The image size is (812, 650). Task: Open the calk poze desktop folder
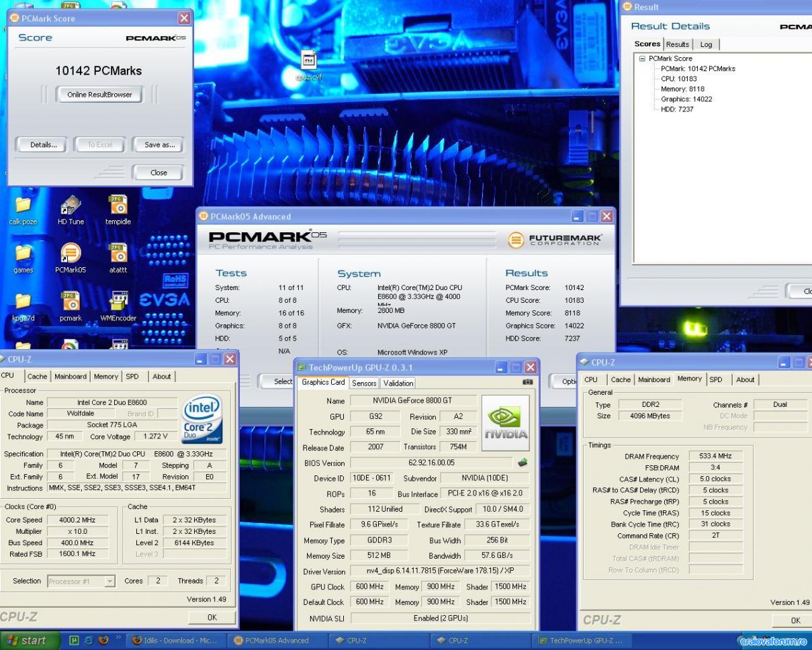23,210
